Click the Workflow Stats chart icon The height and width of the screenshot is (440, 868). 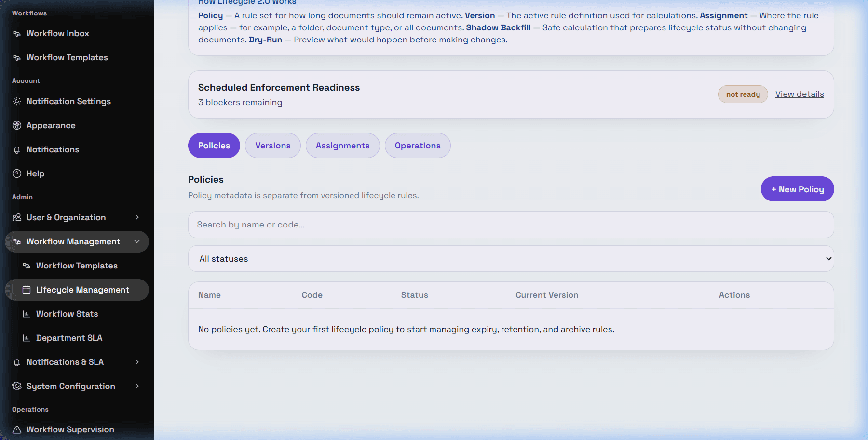27,314
